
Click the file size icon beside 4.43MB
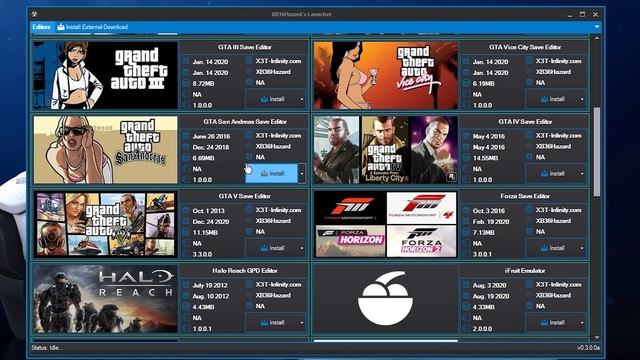(186, 307)
